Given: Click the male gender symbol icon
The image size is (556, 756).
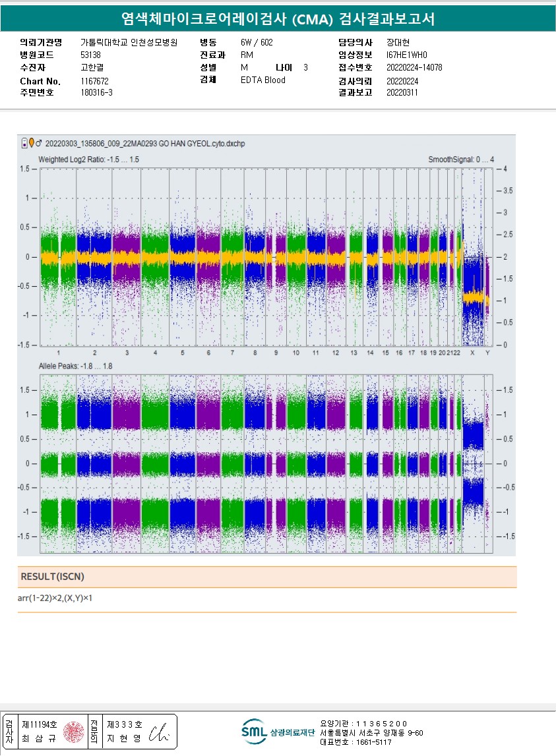Looking at the screenshot, I should [x=39, y=143].
